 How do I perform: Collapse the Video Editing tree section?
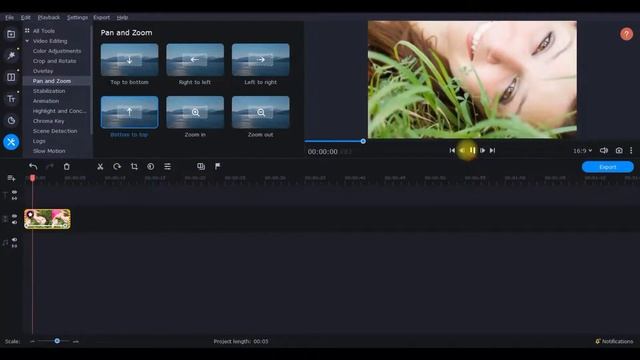point(27,41)
